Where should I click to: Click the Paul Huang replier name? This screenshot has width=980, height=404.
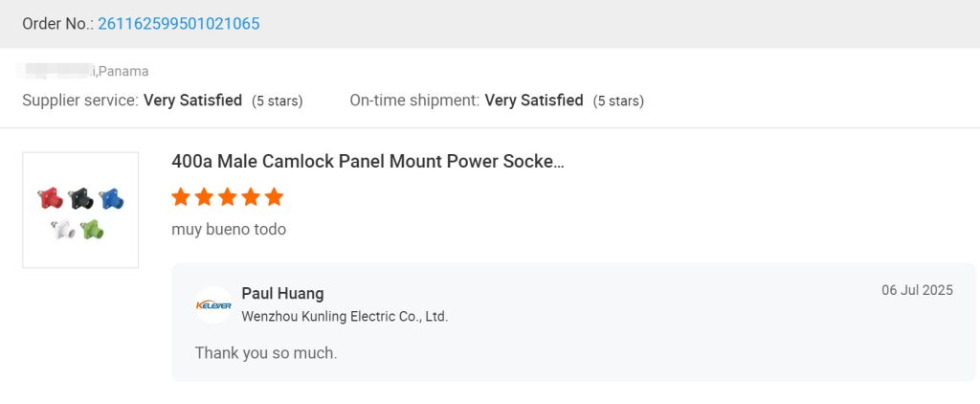(x=282, y=293)
